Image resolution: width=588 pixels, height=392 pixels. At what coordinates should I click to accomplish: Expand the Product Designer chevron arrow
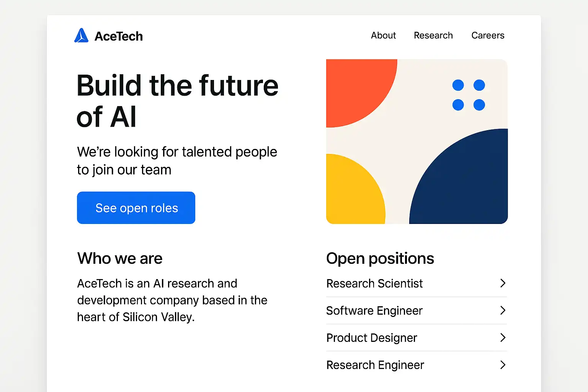pos(503,338)
